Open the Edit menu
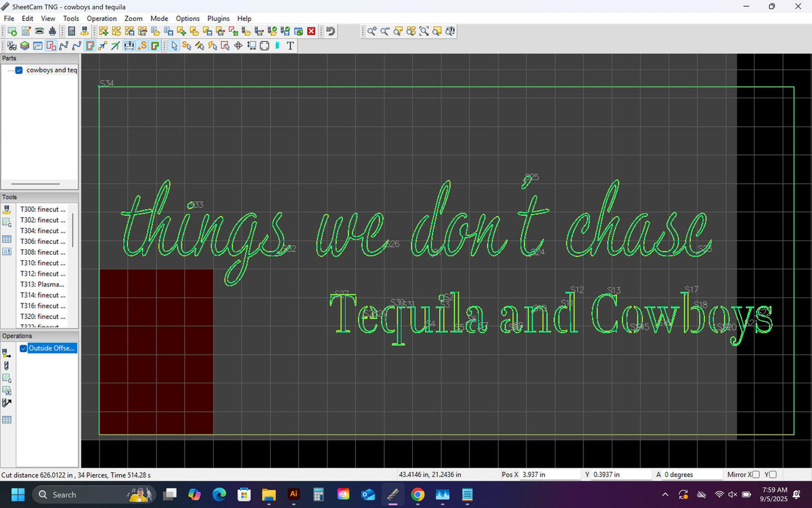The height and width of the screenshot is (508, 812). pyautogui.click(x=28, y=18)
